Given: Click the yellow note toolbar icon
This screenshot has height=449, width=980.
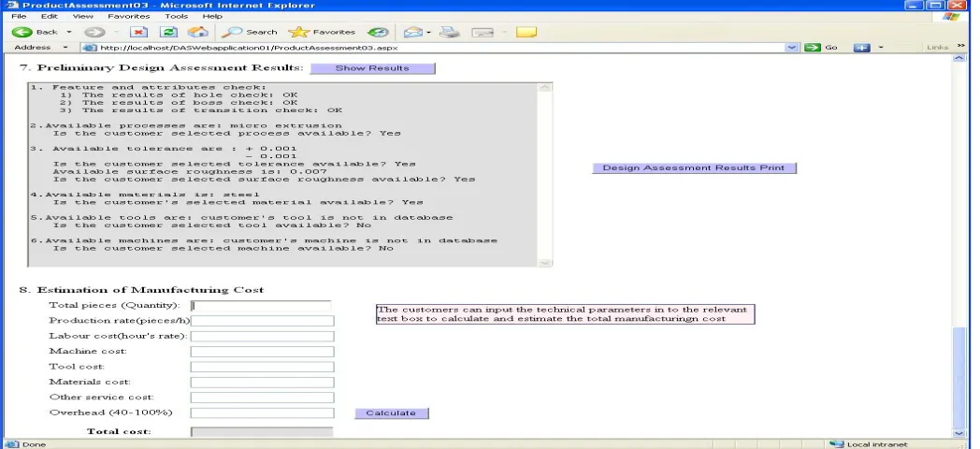Looking at the screenshot, I should (x=526, y=32).
